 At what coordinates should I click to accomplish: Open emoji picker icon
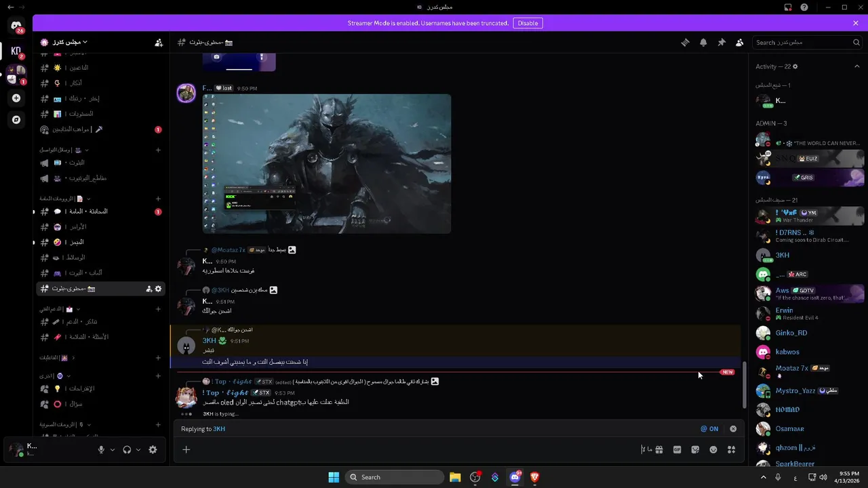713,449
